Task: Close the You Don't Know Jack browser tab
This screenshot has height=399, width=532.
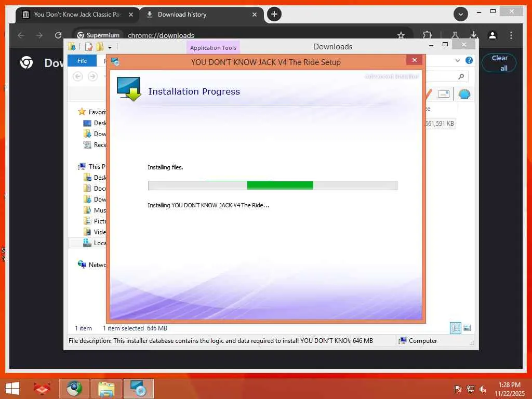Action: (x=130, y=15)
